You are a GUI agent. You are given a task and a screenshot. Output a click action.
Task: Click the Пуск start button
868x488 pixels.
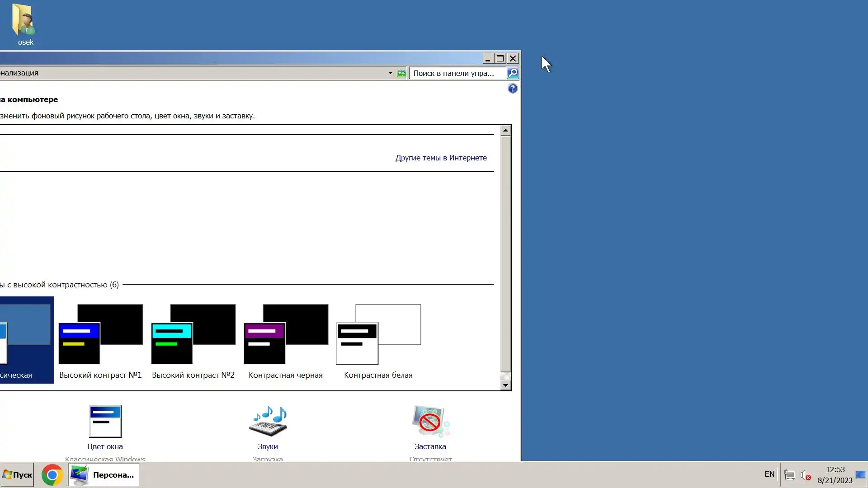17,475
